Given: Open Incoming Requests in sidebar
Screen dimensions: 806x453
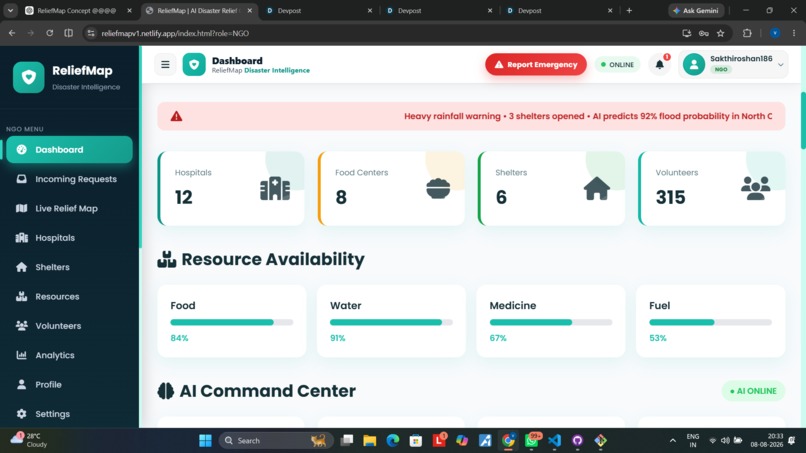Looking at the screenshot, I should coord(69,179).
